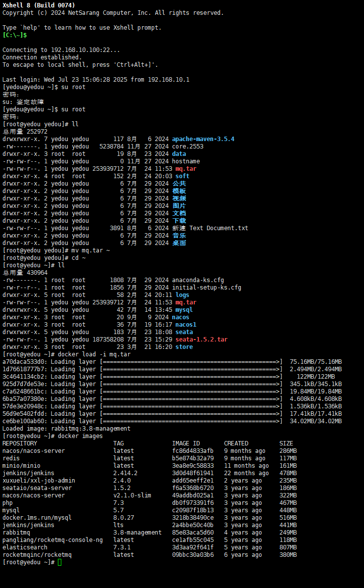This screenshot has height=588, width=364.
Task: Select the image ID 85e83aca5d60
Action: (193, 533)
